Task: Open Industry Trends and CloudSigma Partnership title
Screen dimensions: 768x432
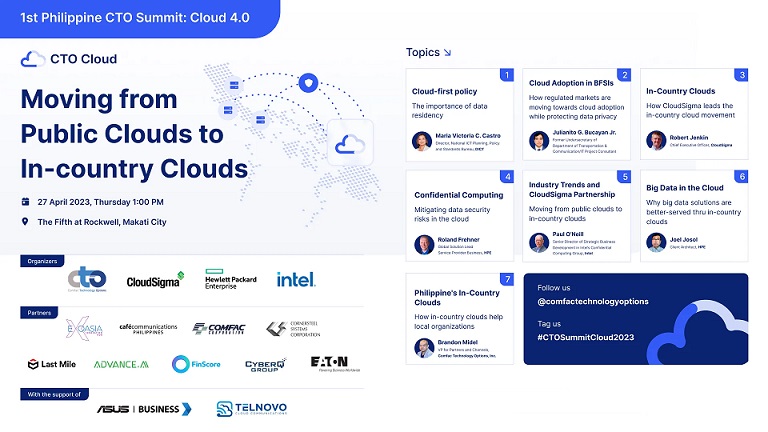Action: (572, 190)
